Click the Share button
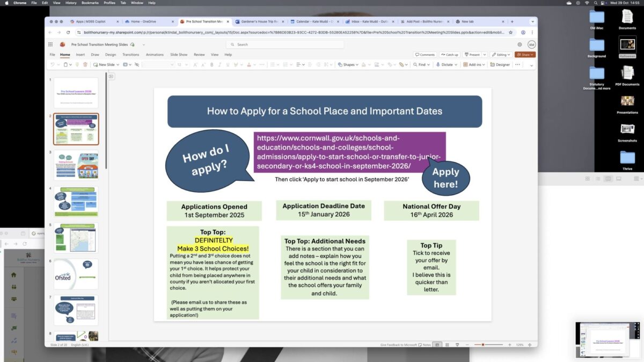Screen dimensions: 644x362 524,55
